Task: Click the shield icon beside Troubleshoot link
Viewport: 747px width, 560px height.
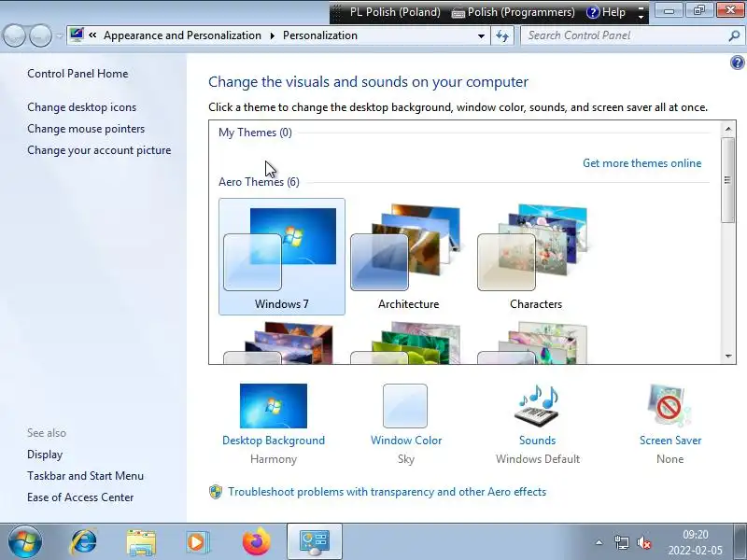Action: tap(216, 492)
